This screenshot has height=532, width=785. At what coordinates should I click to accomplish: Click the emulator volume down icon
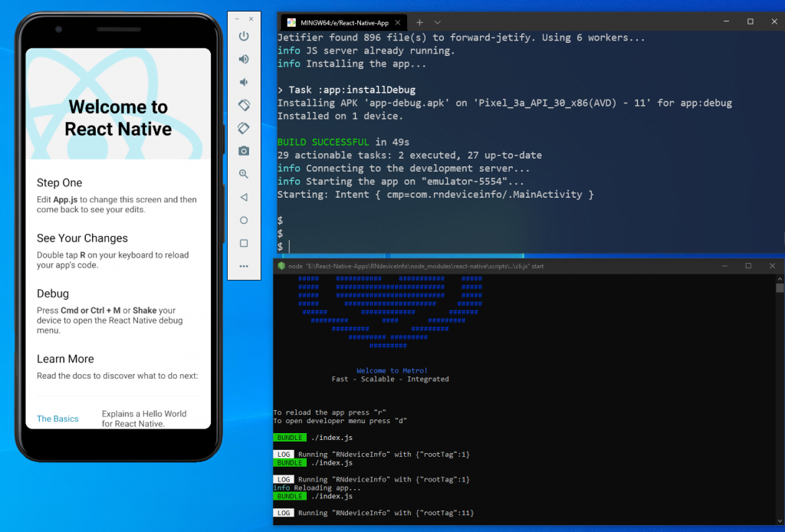coord(244,82)
